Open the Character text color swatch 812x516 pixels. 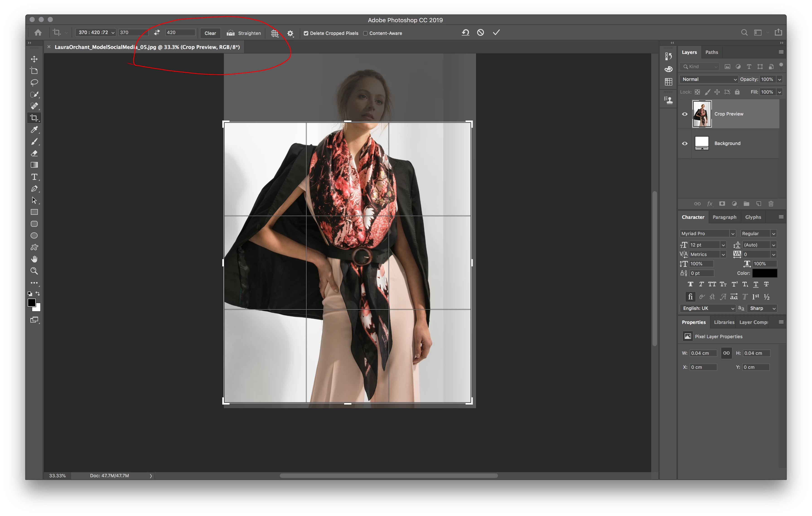[764, 273]
